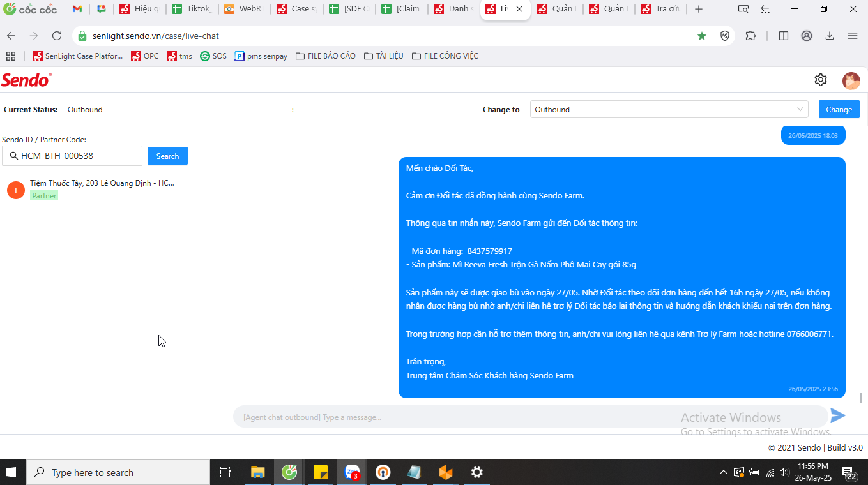Screen dimensions: 868x485
Task: Switch to the Case sy browser tab
Action: point(296,9)
